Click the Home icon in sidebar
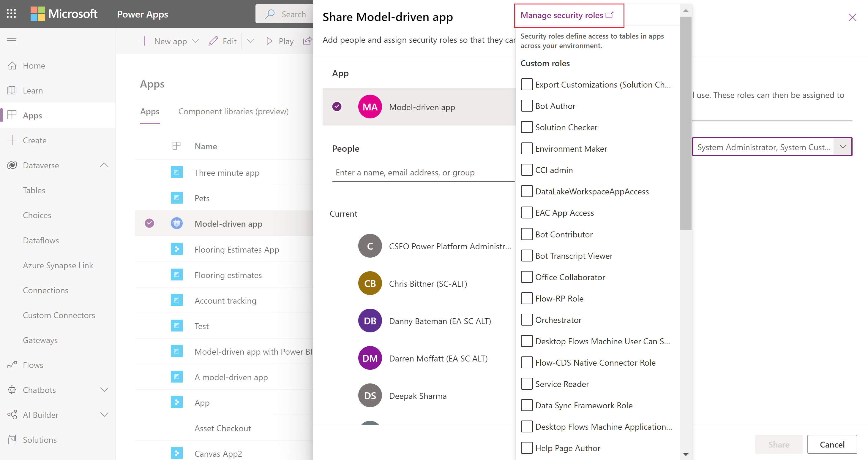 [12, 66]
